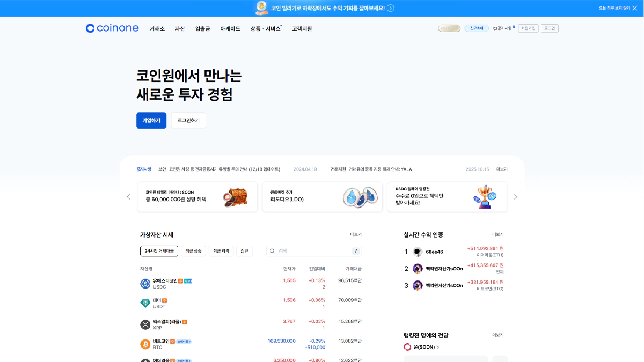
Task: Select the Bitcoin (BTC) coin icon
Action: (145, 343)
